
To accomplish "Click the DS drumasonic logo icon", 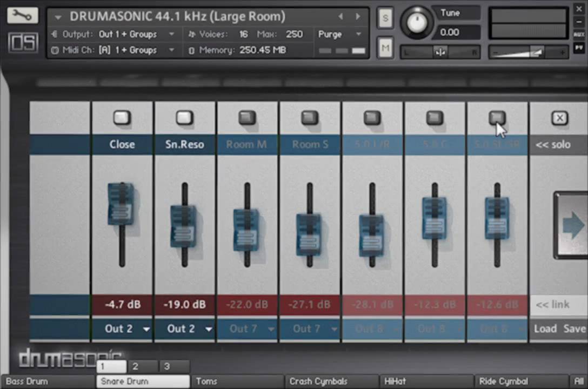I will (23, 42).
